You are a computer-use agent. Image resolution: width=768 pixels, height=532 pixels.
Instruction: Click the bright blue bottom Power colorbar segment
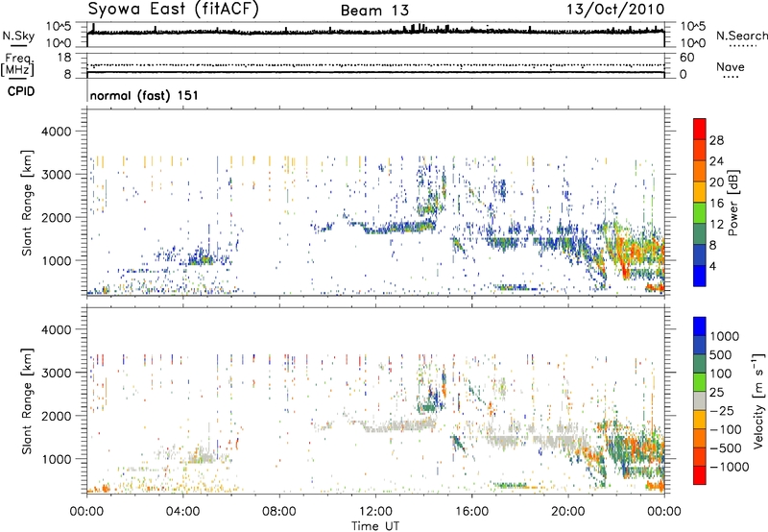tap(700, 276)
